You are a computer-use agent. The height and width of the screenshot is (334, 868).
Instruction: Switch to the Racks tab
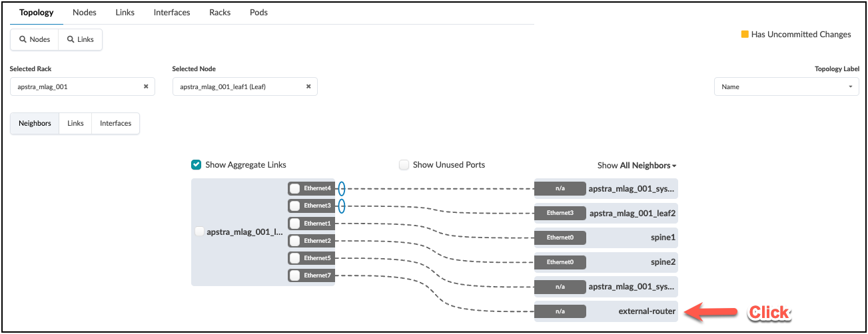coord(220,13)
